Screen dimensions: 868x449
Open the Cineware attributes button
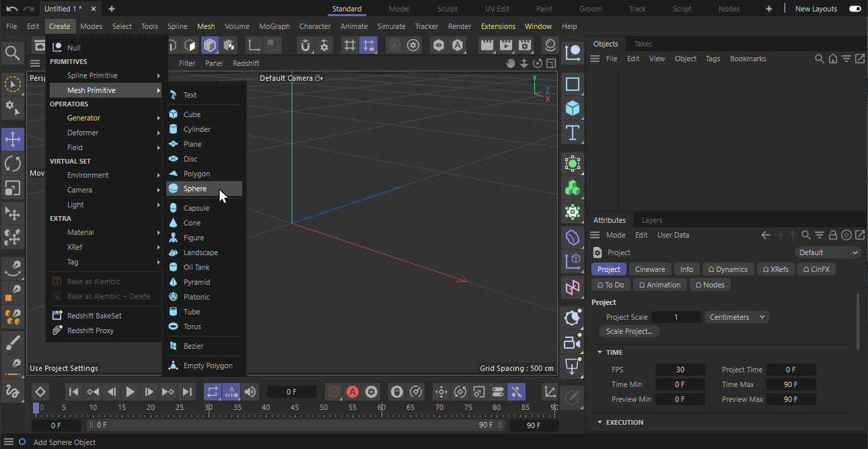(x=649, y=269)
